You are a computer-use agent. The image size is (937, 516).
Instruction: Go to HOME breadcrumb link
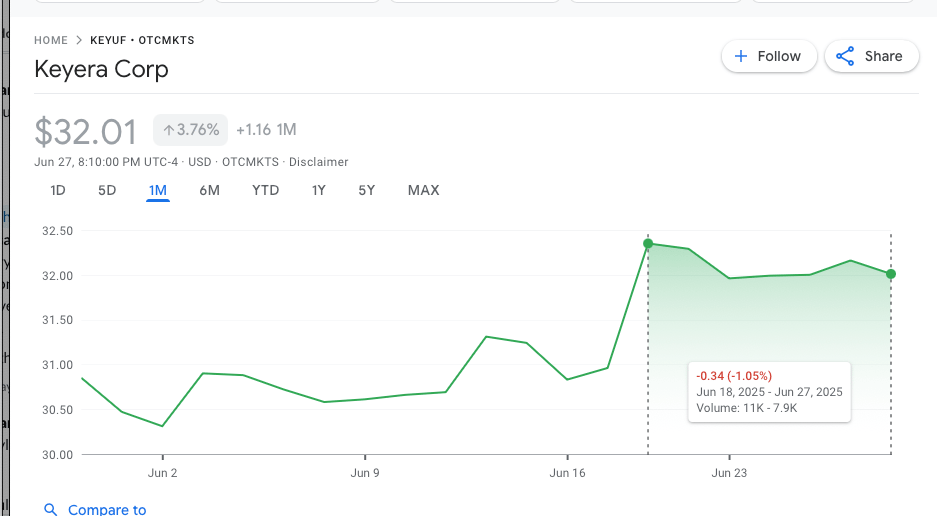[51, 40]
